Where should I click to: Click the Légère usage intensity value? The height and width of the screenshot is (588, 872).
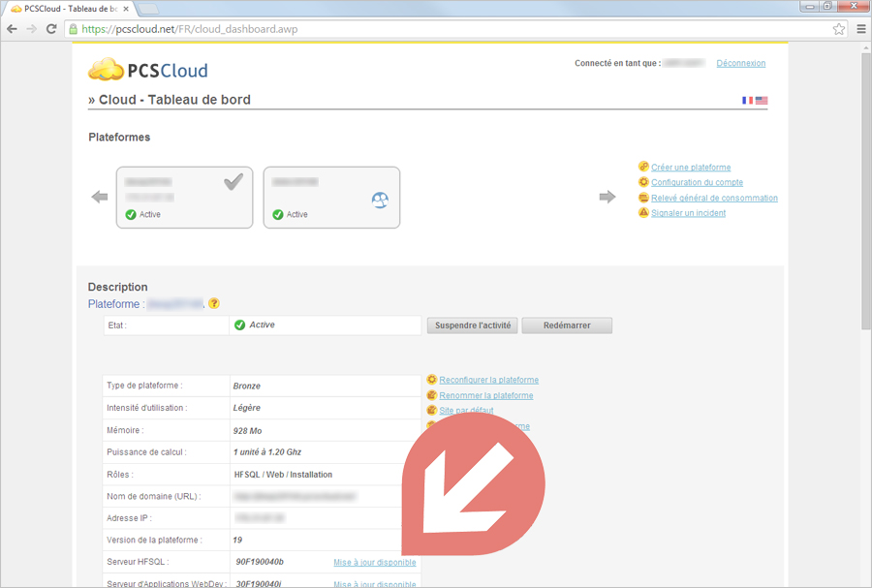point(247,408)
